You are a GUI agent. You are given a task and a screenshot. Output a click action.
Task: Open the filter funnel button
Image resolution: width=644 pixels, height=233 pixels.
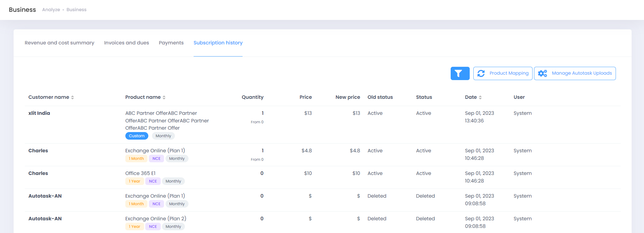click(460, 73)
